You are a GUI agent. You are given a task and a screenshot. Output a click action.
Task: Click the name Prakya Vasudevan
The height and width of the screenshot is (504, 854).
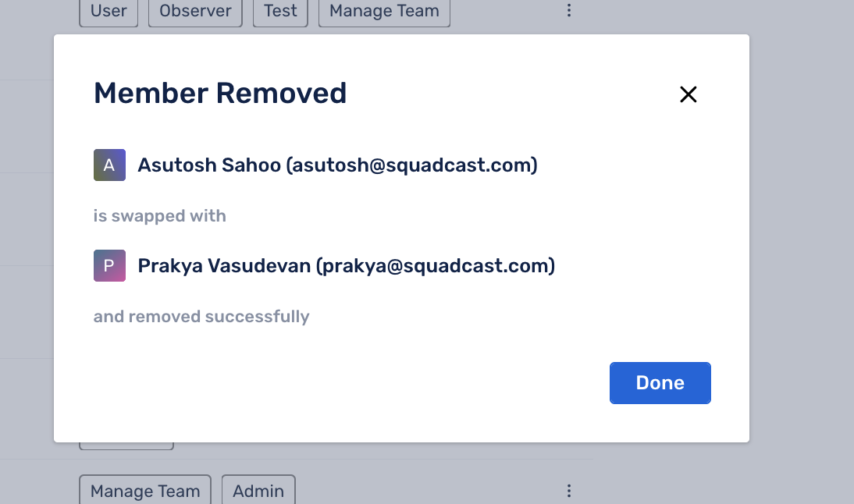(x=224, y=266)
